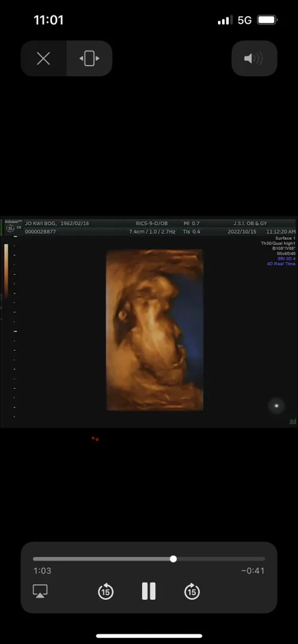This screenshot has width=298, height=644.
Task: Tap the rotate/fit-to-screen icon
Action: pyautogui.click(x=90, y=58)
